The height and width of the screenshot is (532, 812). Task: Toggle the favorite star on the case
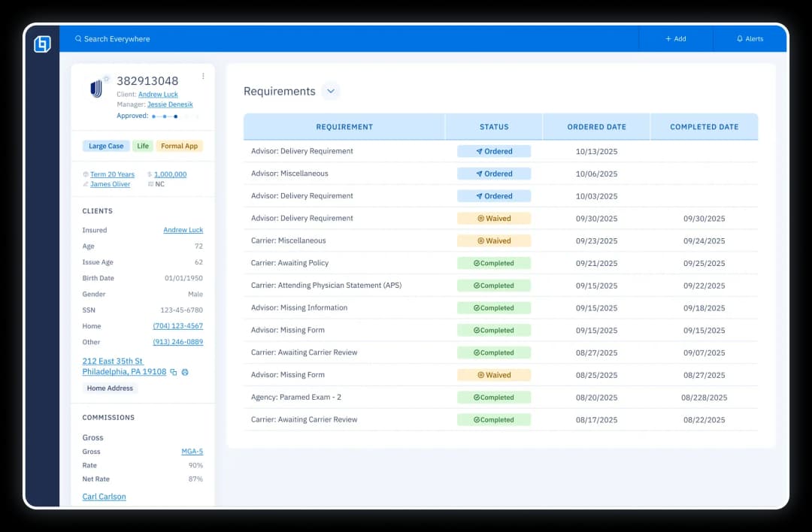pyautogui.click(x=107, y=78)
